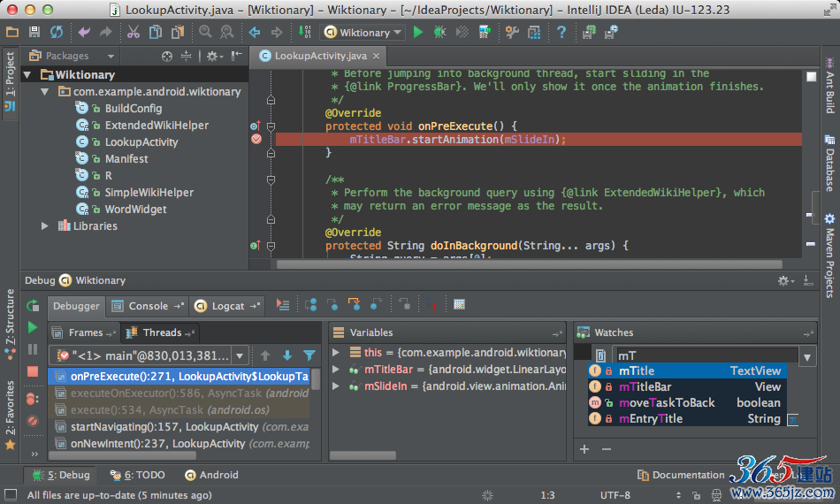Viewport: 840px width, 504px height.
Task: Expand the 'this' variable
Action: coord(336,353)
